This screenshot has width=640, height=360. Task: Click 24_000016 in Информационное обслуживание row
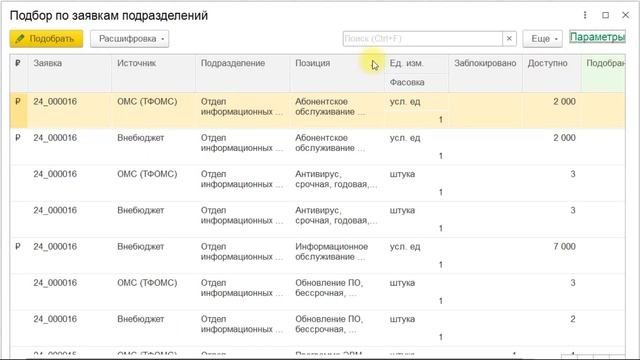(55, 246)
